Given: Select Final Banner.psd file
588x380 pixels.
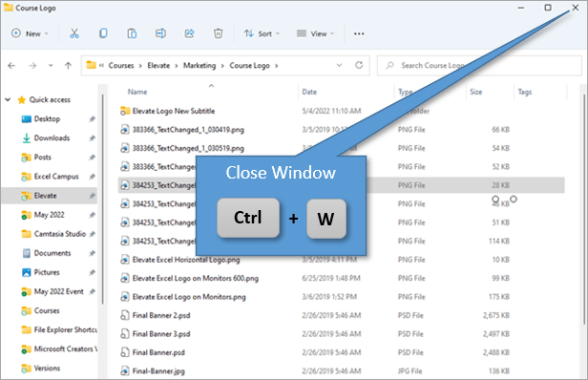Looking at the screenshot, I should (158, 352).
